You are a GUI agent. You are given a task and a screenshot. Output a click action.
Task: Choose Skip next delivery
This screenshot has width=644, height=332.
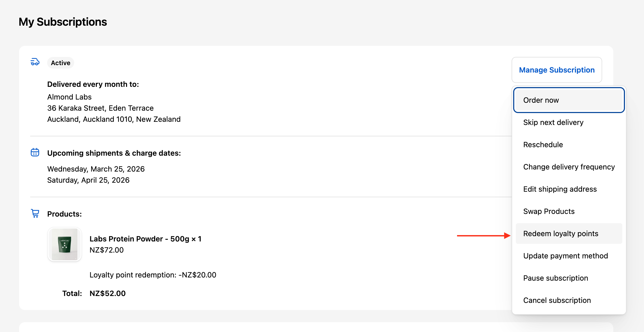coord(553,122)
